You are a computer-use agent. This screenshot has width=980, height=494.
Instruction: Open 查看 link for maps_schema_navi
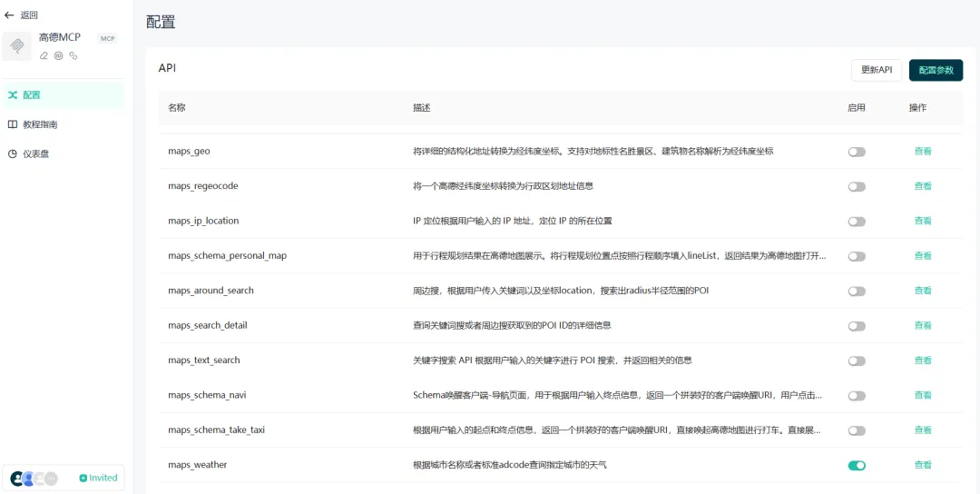pyautogui.click(x=923, y=395)
